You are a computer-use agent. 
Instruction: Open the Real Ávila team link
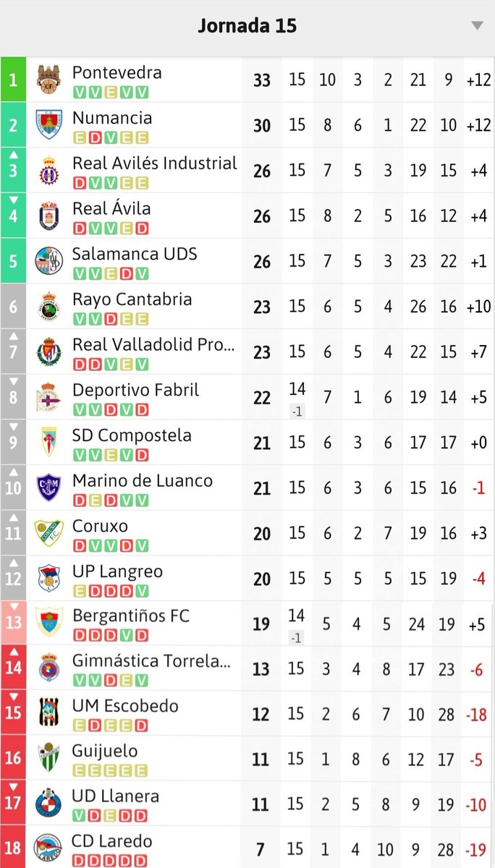[x=111, y=209]
